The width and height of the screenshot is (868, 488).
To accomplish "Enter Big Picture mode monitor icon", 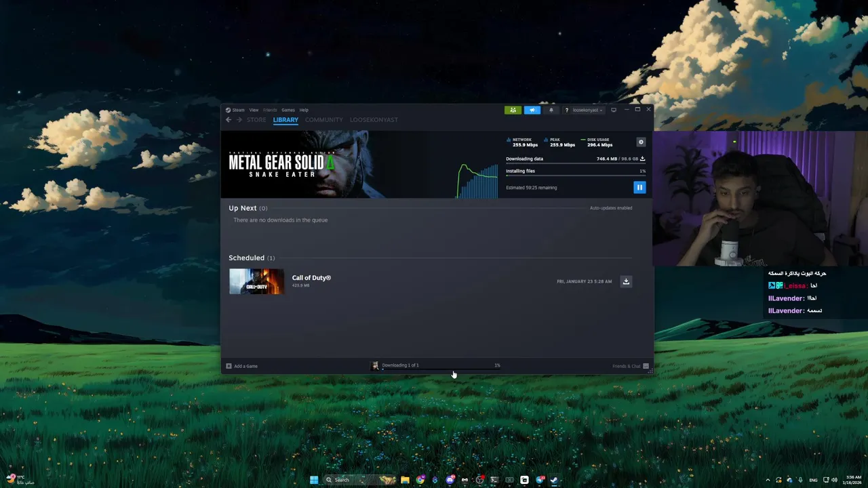I will pos(614,110).
